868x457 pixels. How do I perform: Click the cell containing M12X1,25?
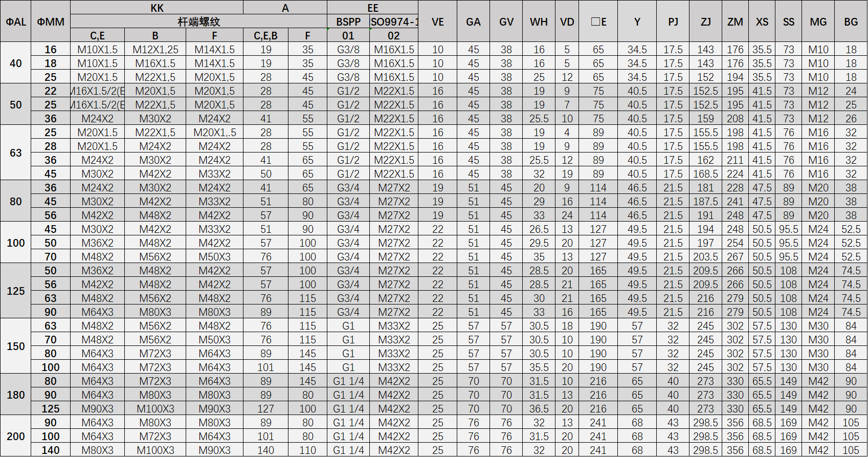tap(155, 50)
